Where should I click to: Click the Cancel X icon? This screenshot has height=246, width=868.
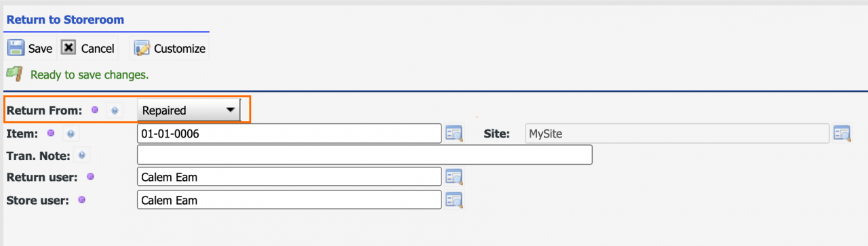coord(68,48)
